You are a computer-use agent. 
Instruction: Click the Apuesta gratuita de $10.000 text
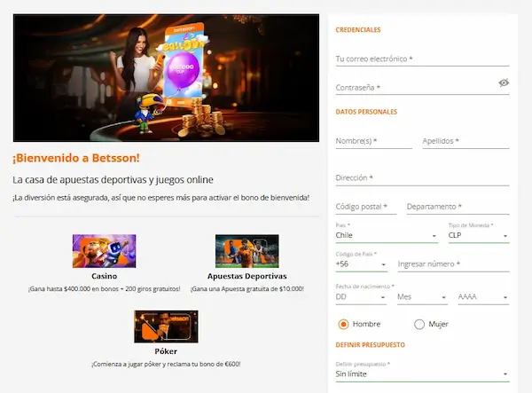tap(247, 289)
